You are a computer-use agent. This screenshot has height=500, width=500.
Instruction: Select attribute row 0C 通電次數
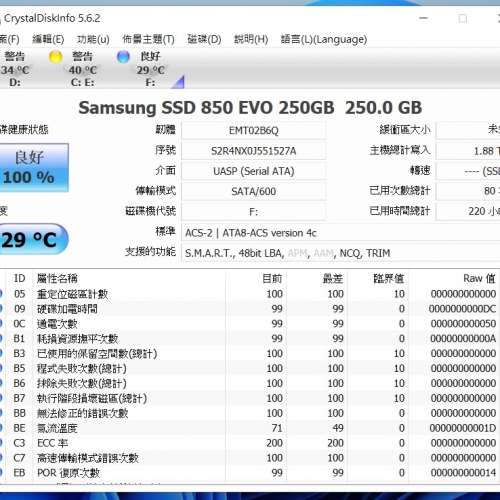250,324
